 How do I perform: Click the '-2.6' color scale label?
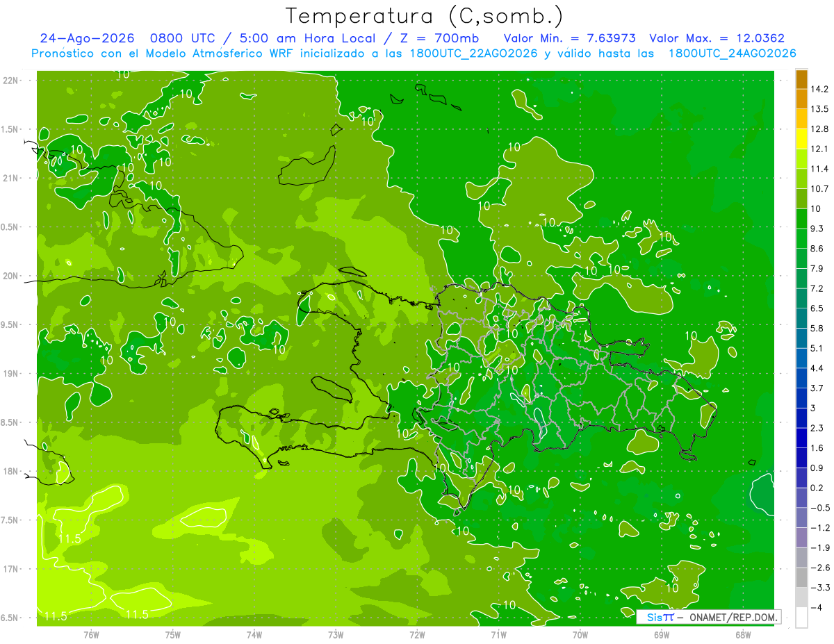(x=821, y=568)
